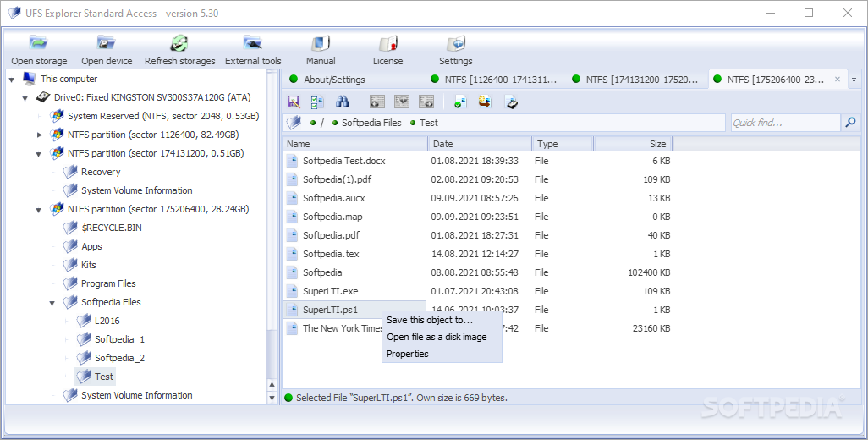The width and height of the screenshot is (868, 440).
Task: Click the middle gray navigation icon
Action: click(x=401, y=102)
